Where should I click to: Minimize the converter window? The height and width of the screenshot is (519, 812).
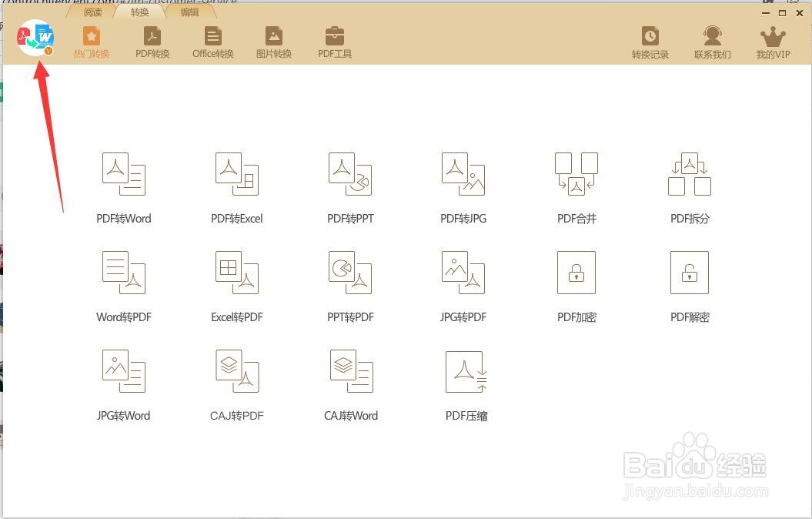(x=766, y=13)
